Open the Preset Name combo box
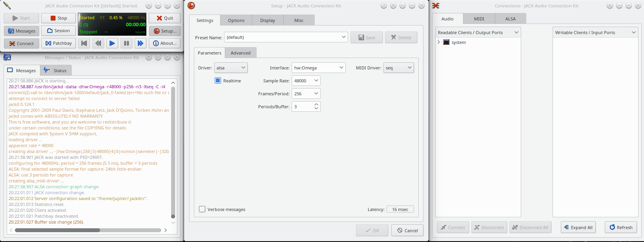The width and height of the screenshot is (644, 242). click(286, 37)
